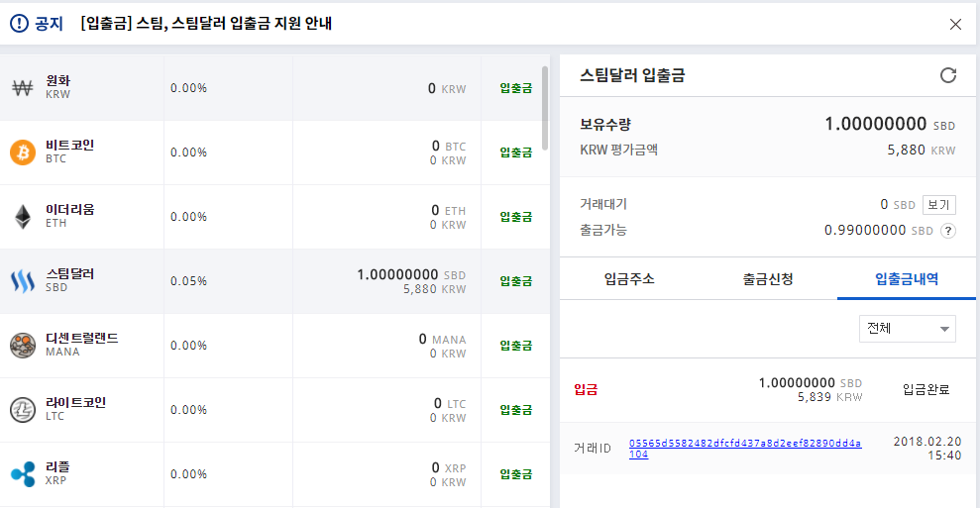Click the question mark help icon beside 출금가능
The height and width of the screenshot is (508, 980).
948,231
